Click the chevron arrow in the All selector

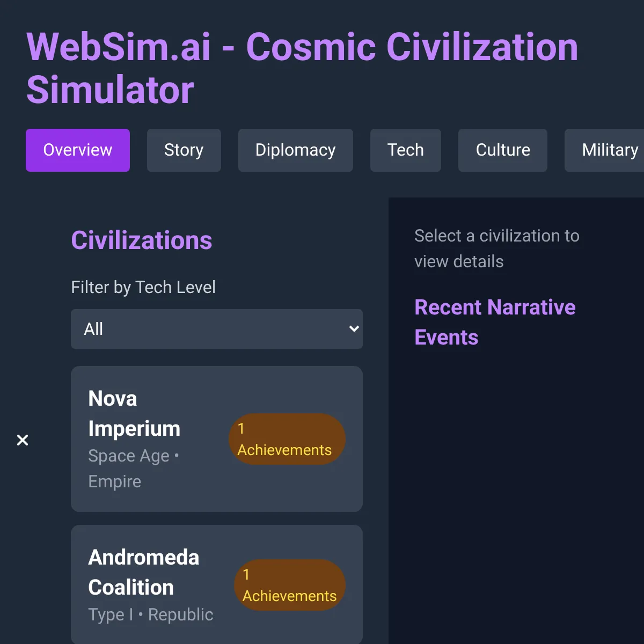[354, 329]
